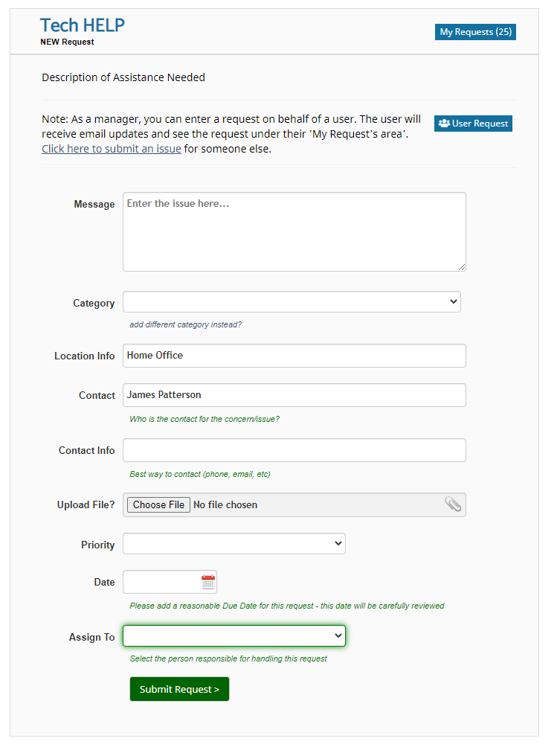This screenshot has height=750, width=560.
Task: Click inside the Date input box
Action: pyautogui.click(x=161, y=582)
